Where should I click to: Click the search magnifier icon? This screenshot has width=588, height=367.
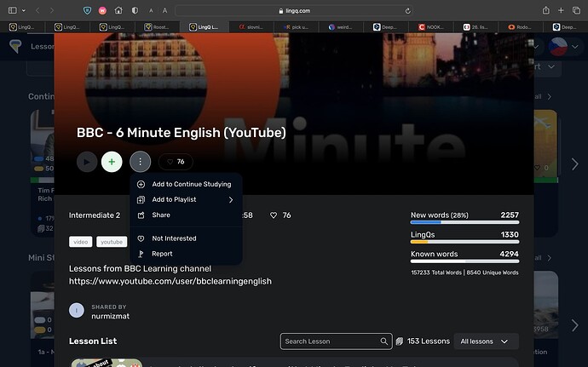[383, 341]
